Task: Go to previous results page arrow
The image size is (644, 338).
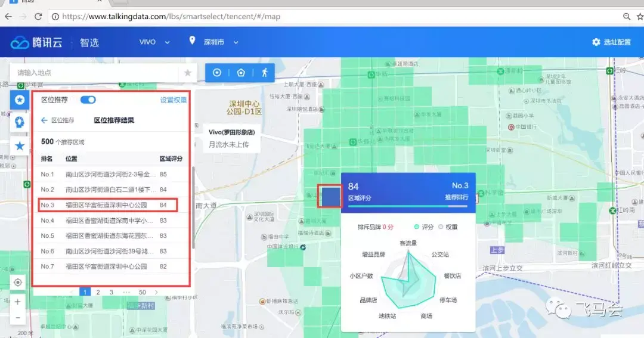Action: coord(72,293)
